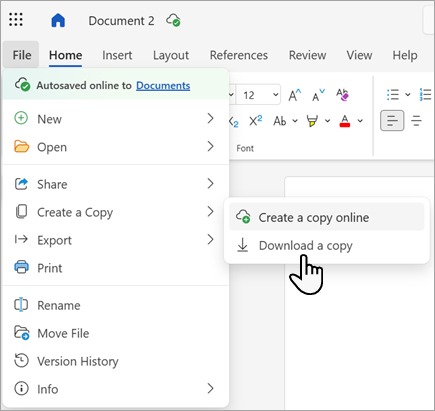Expand the Change Case dropdown arrow

[295, 121]
